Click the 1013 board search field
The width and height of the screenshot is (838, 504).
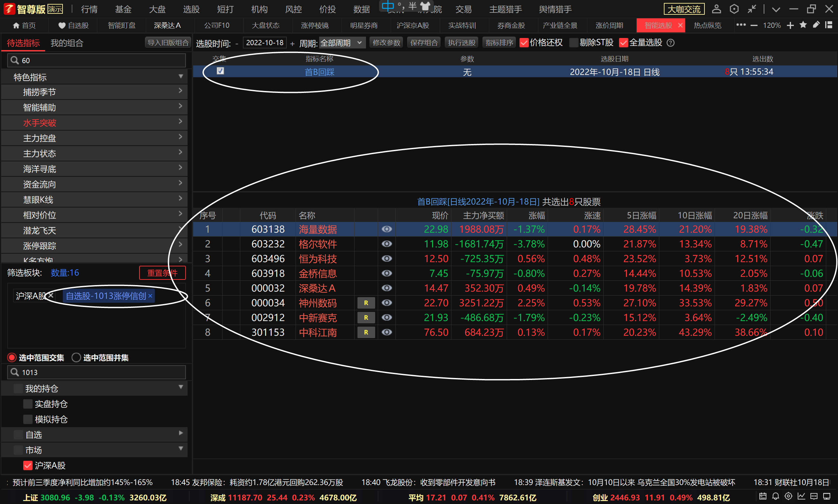point(97,372)
